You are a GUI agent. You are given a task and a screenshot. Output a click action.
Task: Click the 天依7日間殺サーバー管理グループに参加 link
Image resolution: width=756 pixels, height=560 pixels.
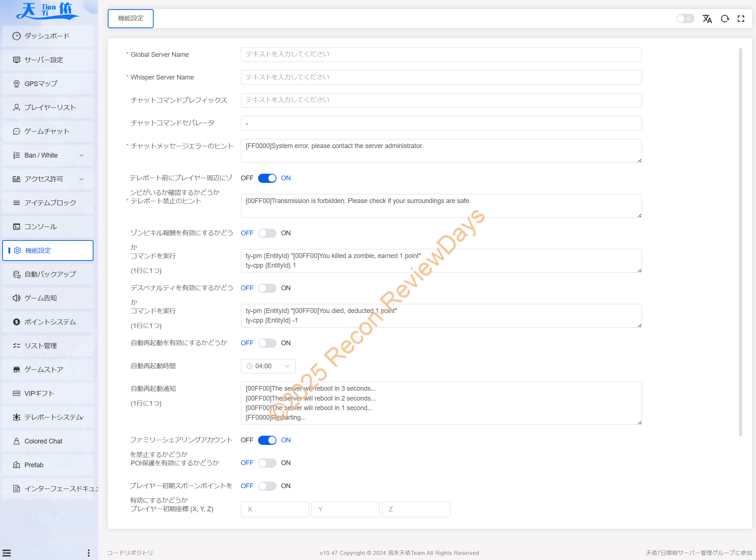point(698,553)
